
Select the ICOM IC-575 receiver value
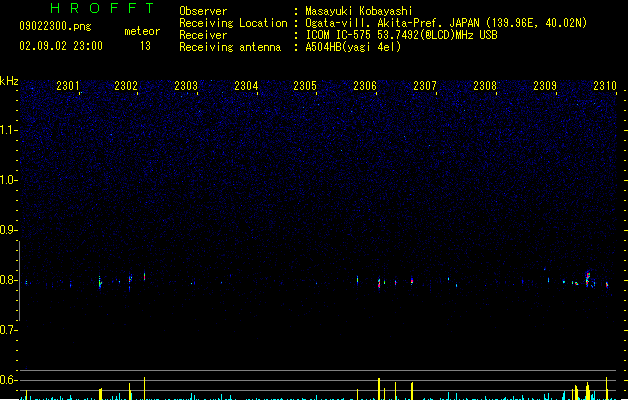402,35
